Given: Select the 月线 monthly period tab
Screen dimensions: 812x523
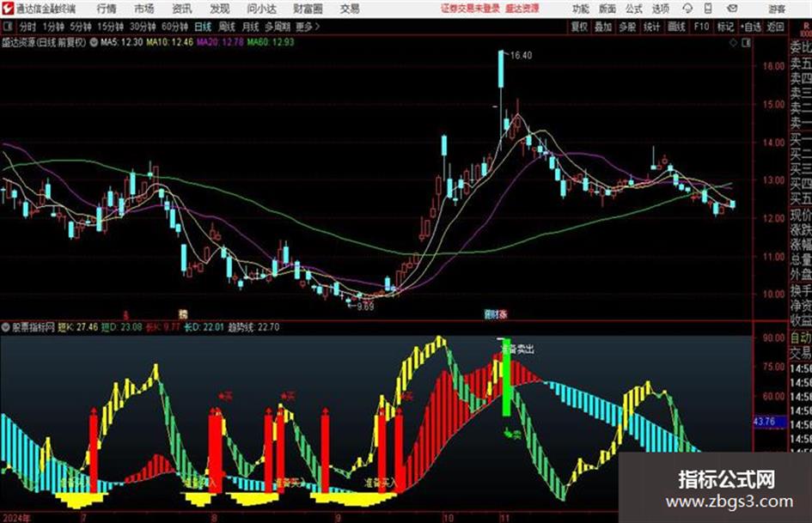Looking at the screenshot, I should (250, 27).
